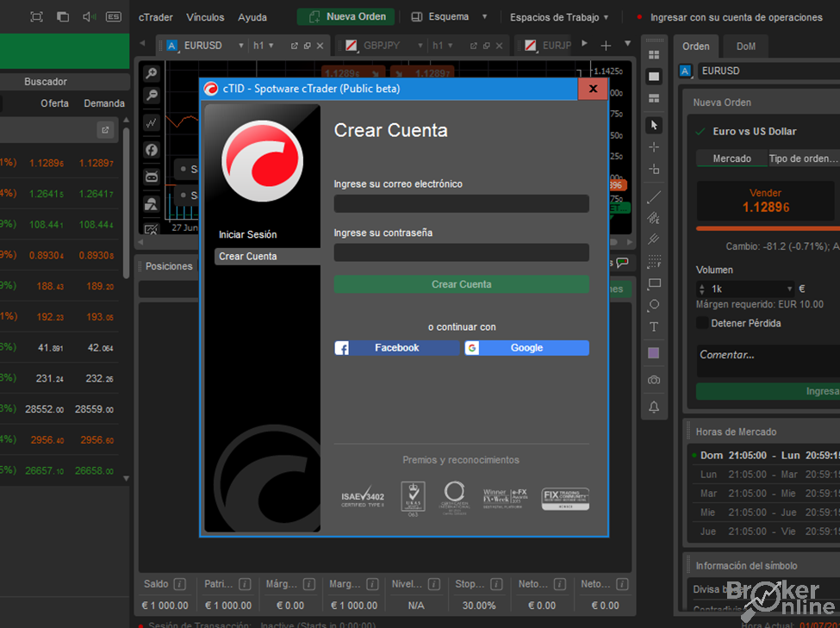The width and height of the screenshot is (840, 628).
Task: Tick the Detener Pérdida checkbox
Action: 702,323
